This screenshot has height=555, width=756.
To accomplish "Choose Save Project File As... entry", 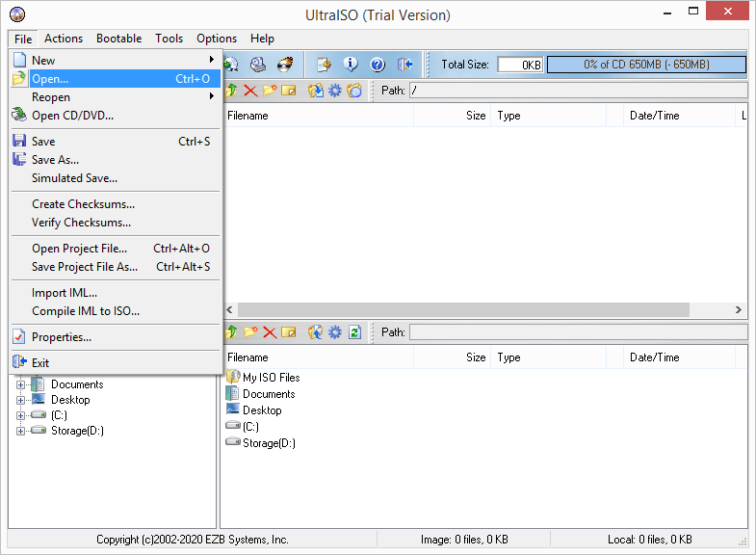I will pyautogui.click(x=116, y=267).
